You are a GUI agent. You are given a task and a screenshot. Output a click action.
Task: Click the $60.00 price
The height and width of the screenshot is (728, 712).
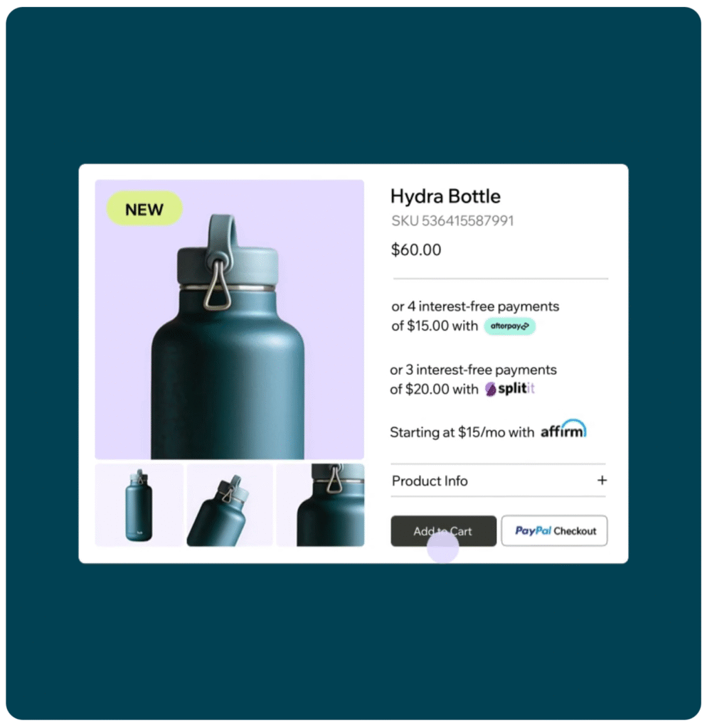(416, 250)
